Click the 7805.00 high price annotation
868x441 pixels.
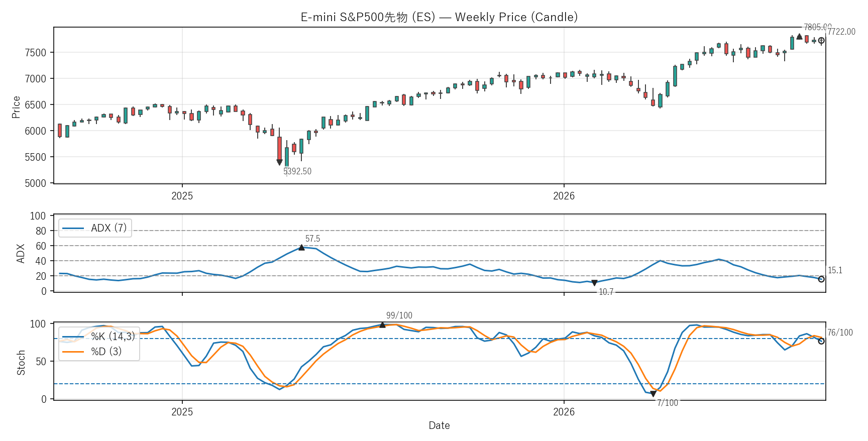[x=817, y=27]
